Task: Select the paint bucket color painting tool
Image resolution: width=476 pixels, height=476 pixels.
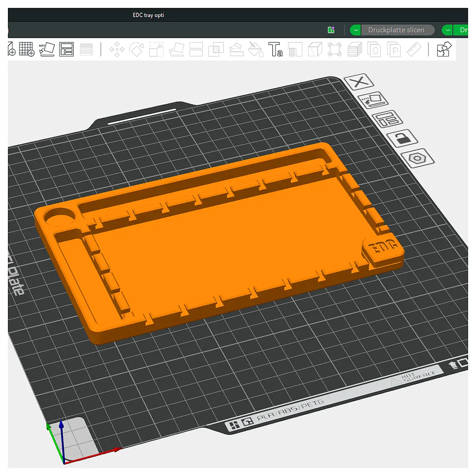Action: tap(255, 50)
